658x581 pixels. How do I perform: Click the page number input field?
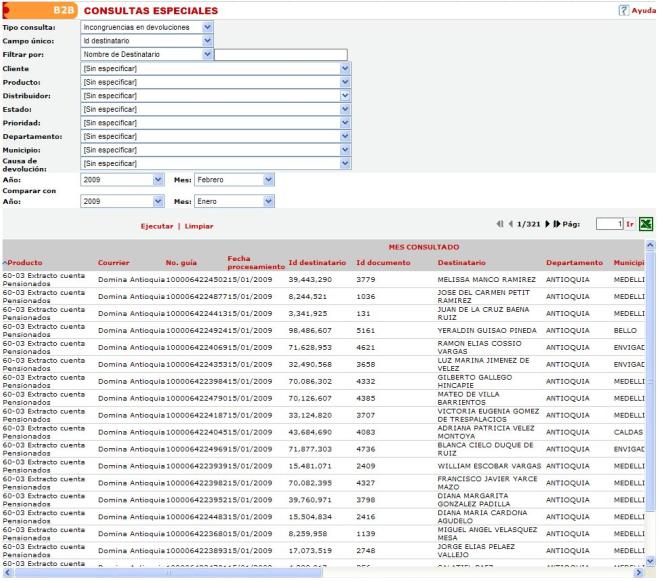(x=608, y=225)
